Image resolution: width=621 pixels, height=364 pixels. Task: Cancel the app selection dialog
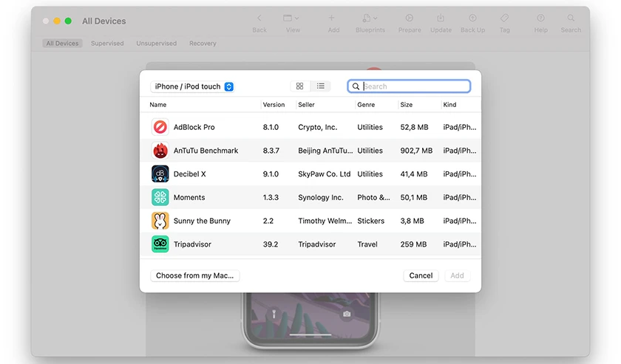coord(421,275)
